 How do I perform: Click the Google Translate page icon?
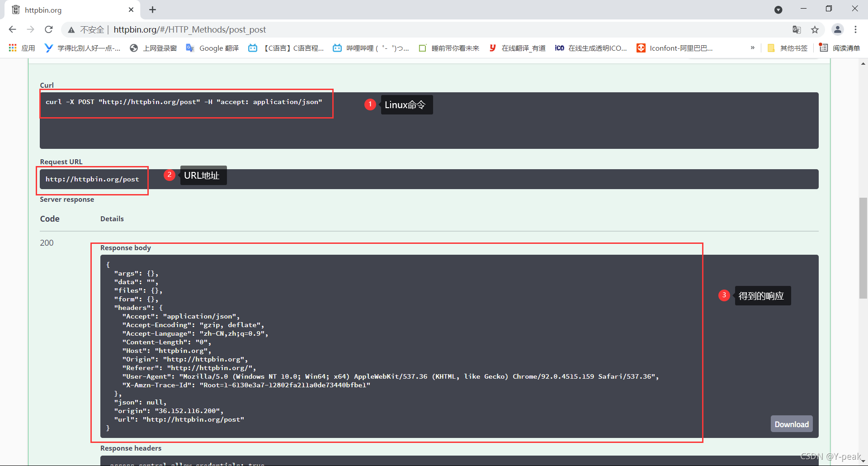[797, 29]
